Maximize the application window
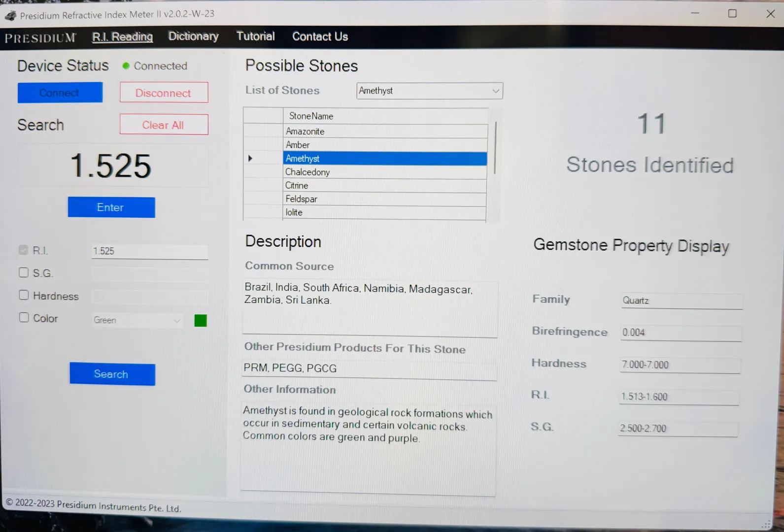The height and width of the screenshot is (532, 784). coord(732,14)
